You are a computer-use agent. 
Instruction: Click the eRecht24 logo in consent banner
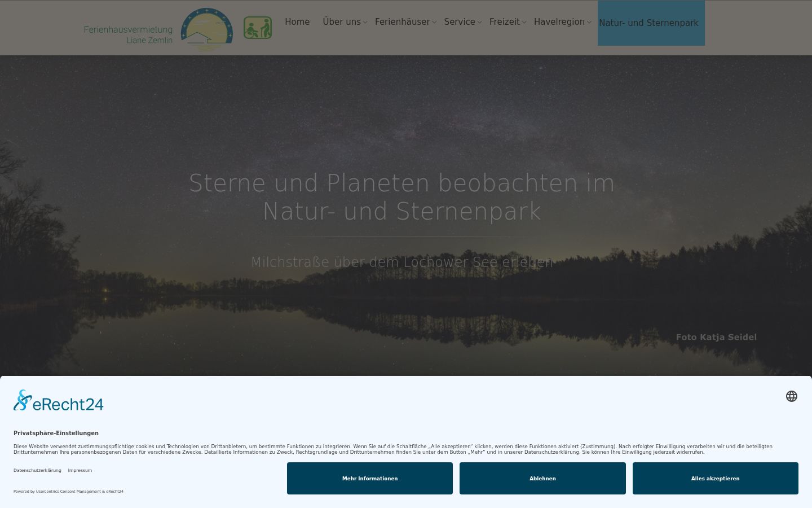coord(59,401)
